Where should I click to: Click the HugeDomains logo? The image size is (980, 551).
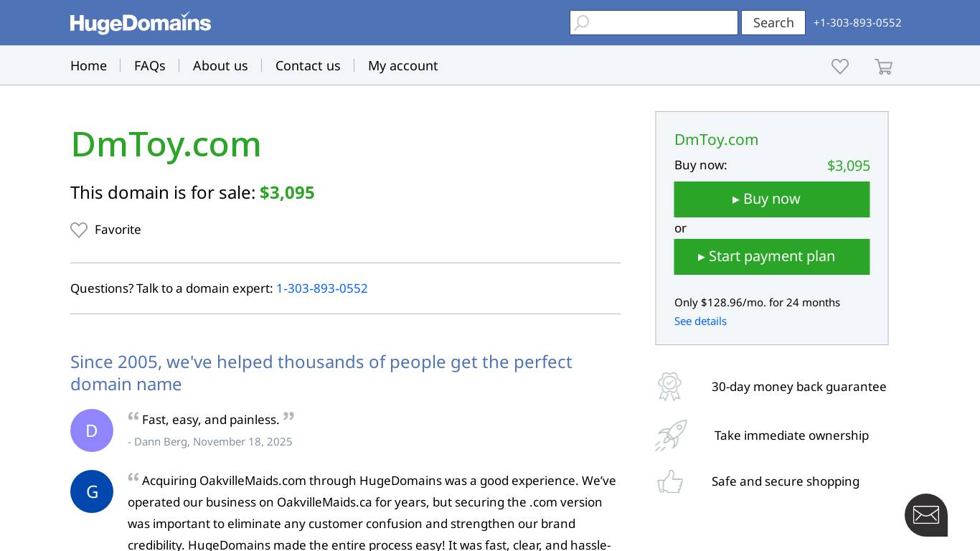141,23
